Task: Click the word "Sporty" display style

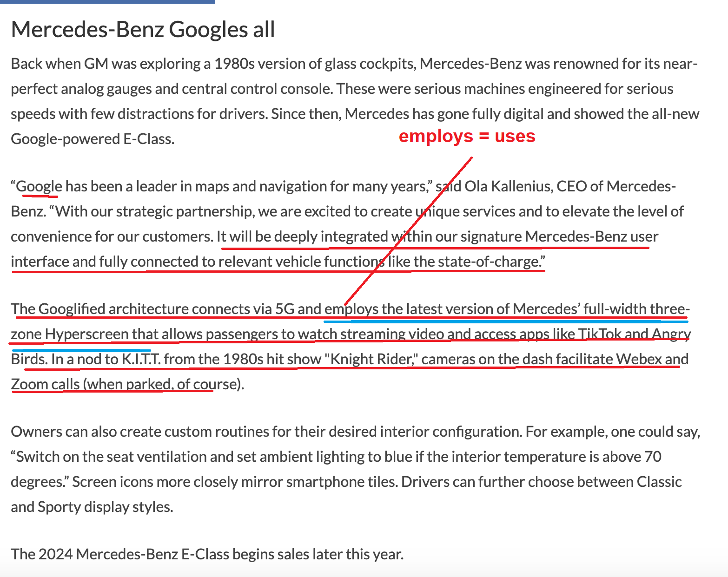Action: click(60, 507)
